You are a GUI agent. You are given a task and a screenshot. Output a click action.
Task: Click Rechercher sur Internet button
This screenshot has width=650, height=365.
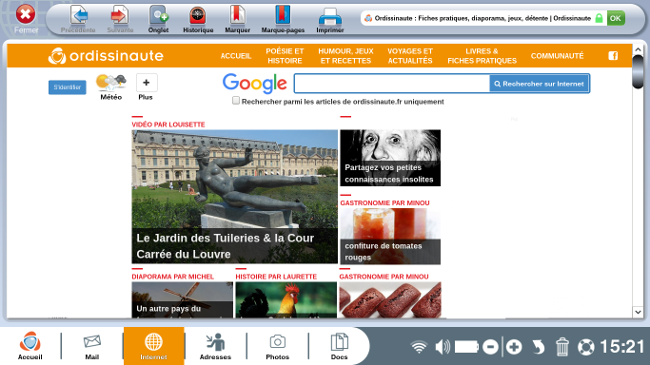pos(539,84)
